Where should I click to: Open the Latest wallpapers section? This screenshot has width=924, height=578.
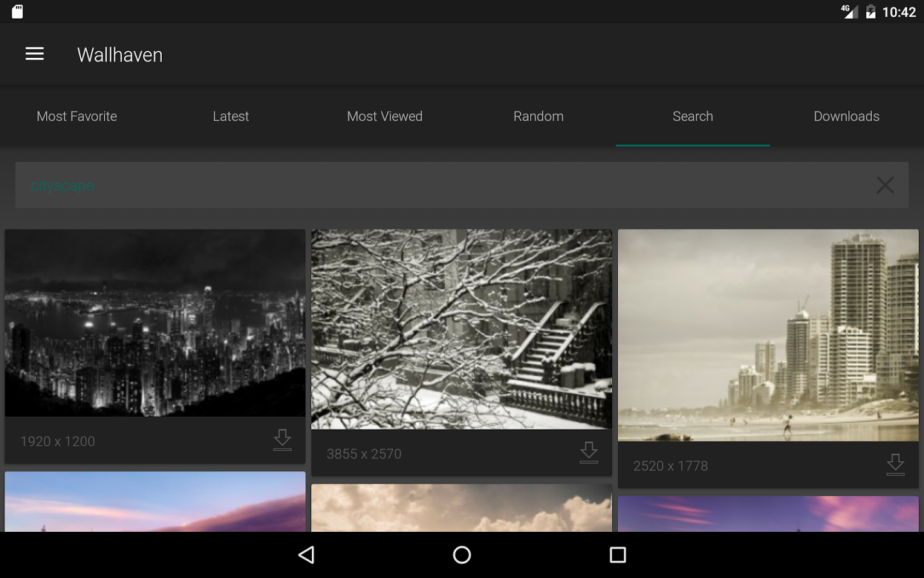pyautogui.click(x=230, y=116)
